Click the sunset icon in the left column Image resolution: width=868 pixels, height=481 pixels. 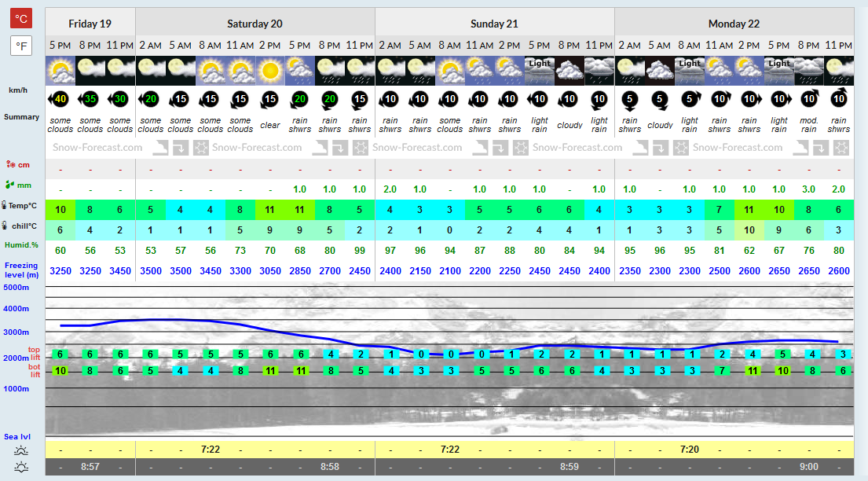tap(21, 467)
